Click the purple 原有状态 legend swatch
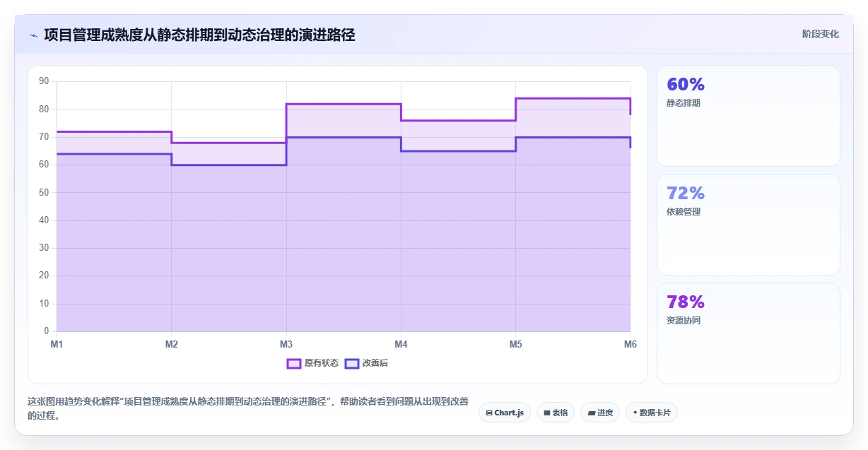This screenshot has height=450, width=868. tap(293, 363)
